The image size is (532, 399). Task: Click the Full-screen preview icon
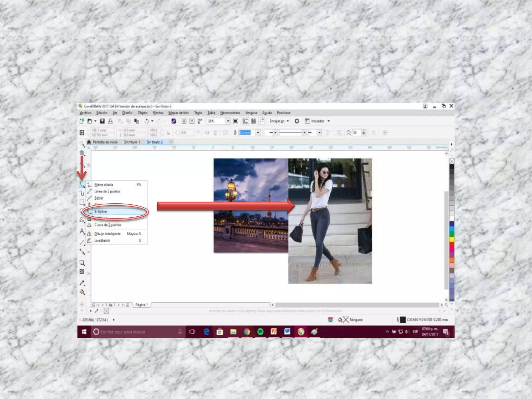click(x=235, y=121)
